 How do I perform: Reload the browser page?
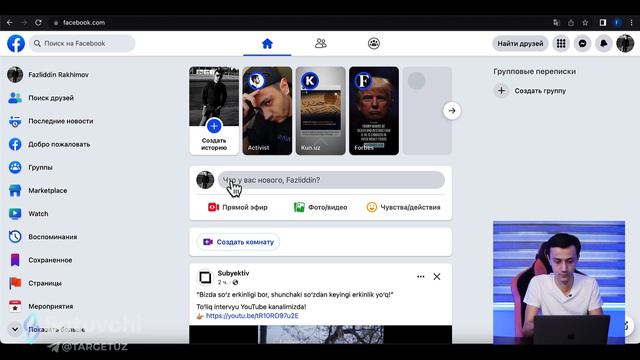[38, 22]
